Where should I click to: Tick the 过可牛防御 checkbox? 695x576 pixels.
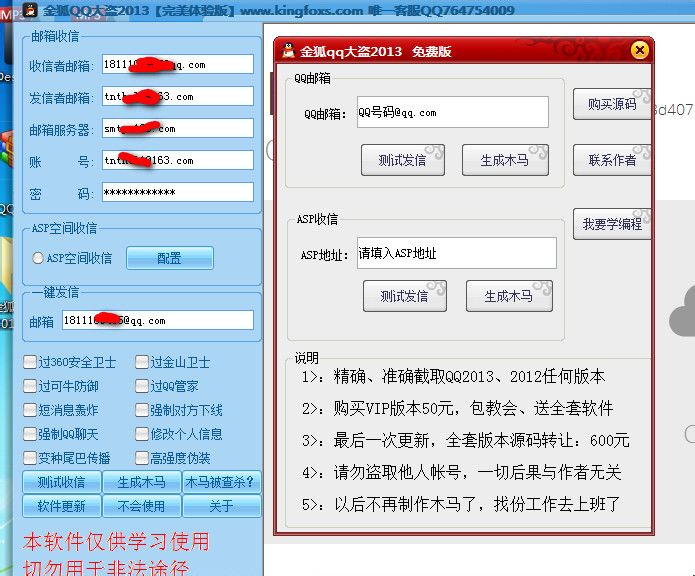coord(30,386)
